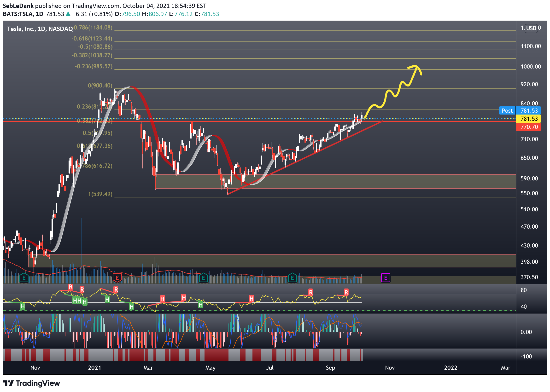The width and height of the screenshot is (550, 392).
Task: Click the -100 oscillator axis value
Action: click(x=526, y=357)
